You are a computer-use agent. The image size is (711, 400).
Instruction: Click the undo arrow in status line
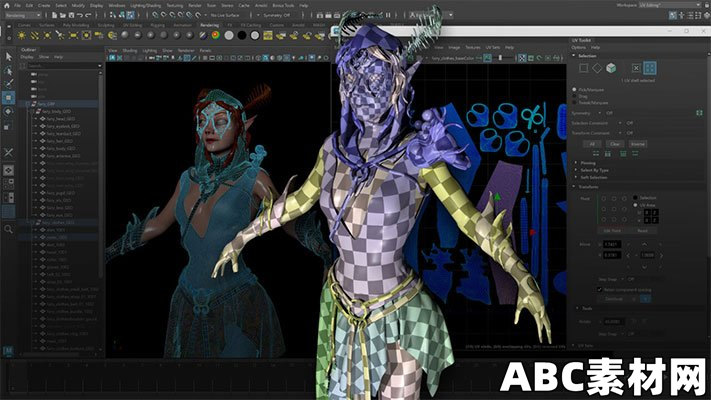(x=80, y=15)
